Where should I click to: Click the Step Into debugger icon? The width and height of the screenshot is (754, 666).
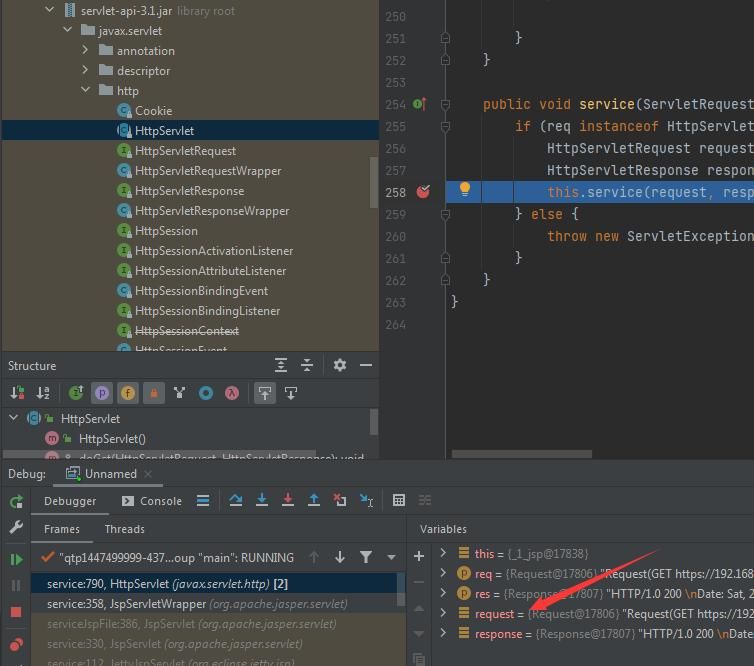(x=262, y=501)
